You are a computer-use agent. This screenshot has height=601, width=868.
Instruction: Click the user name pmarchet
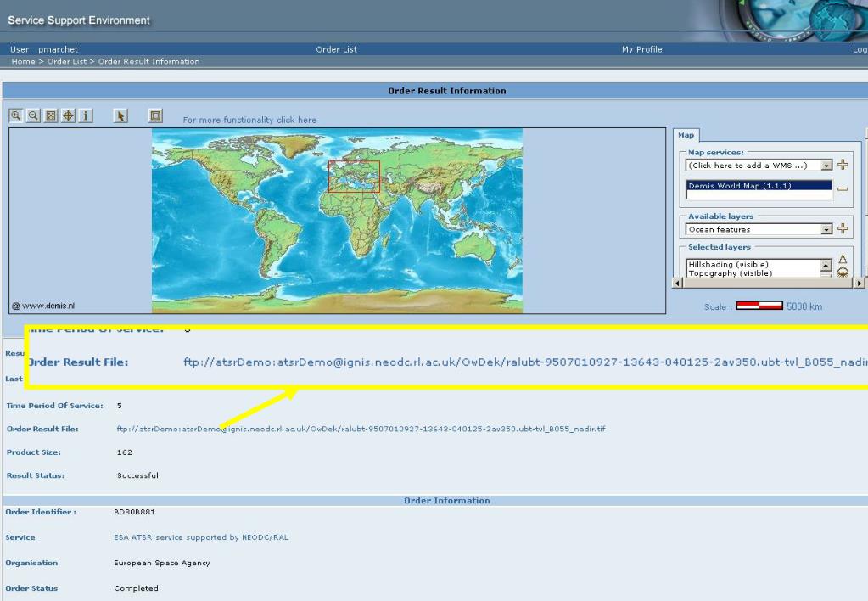coord(59,49)
